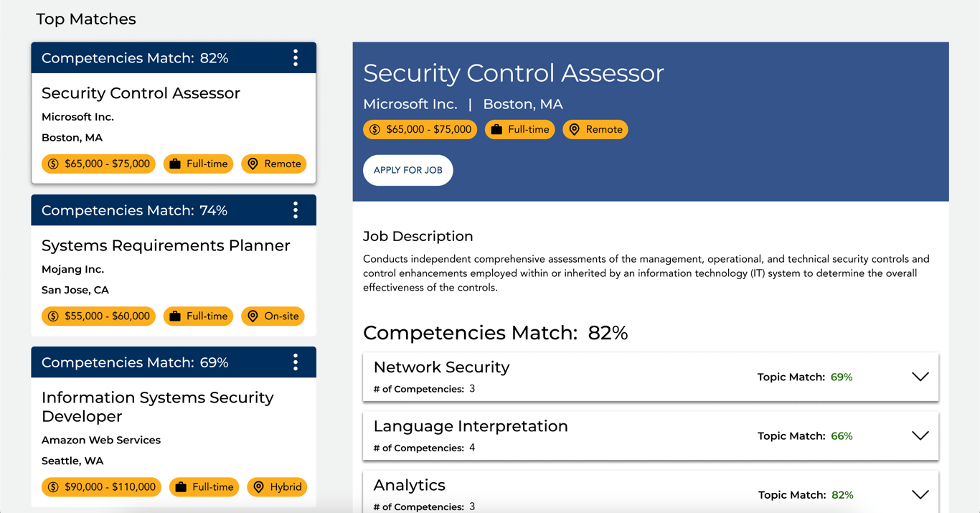Click the Apply For Job button

tap(407, 170)
